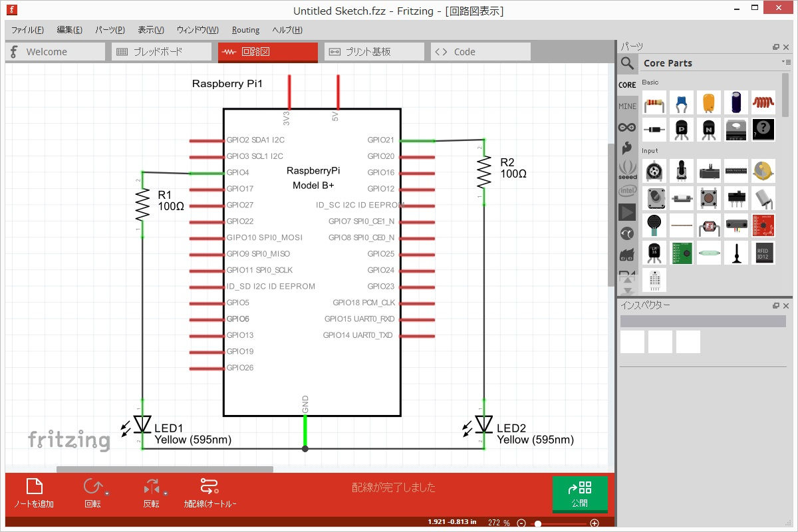Add a note with ノートを追加 icon
Viewport: 798px width, 532px height.
[x=35, y=487]
